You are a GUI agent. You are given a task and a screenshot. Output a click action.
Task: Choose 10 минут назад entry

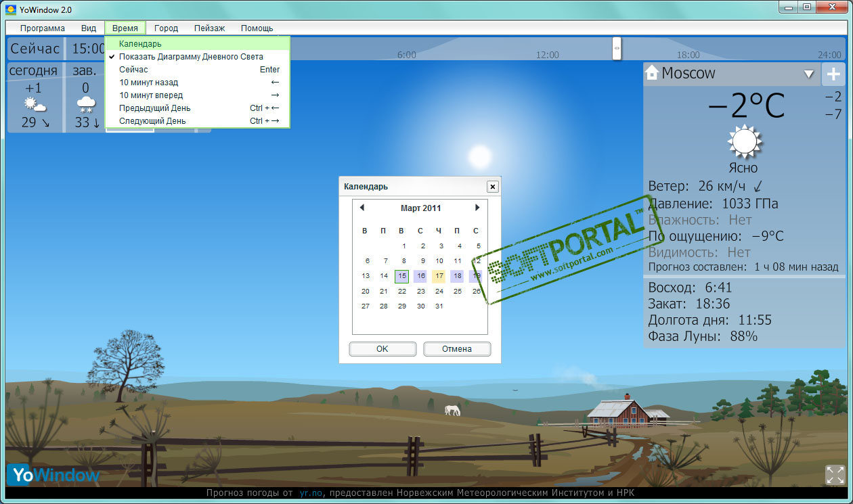[198, 83]
